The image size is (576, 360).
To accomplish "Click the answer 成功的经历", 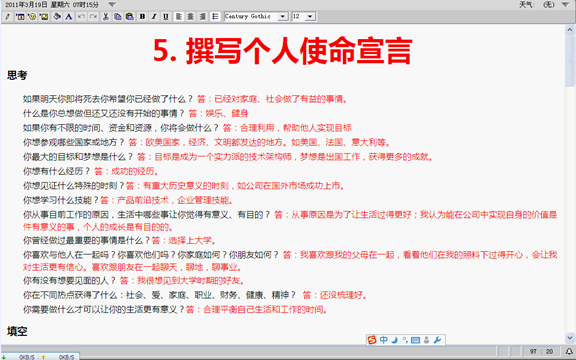I will [135, 171].
